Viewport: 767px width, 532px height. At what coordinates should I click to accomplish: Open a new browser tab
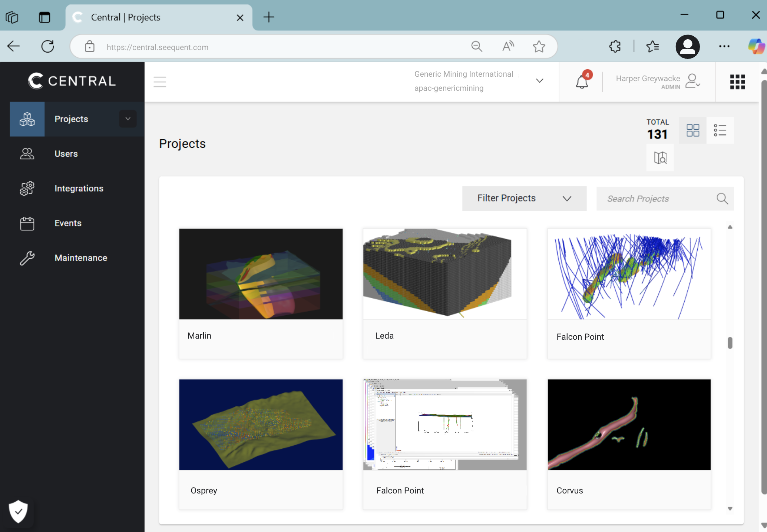pyautogui.click(x=269, y=17)
